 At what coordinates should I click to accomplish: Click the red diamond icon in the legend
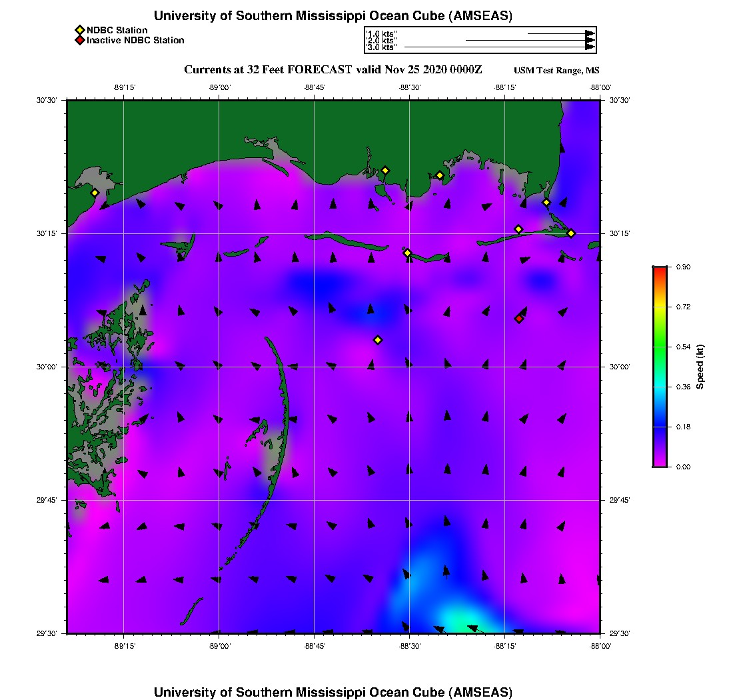[79, 40]
